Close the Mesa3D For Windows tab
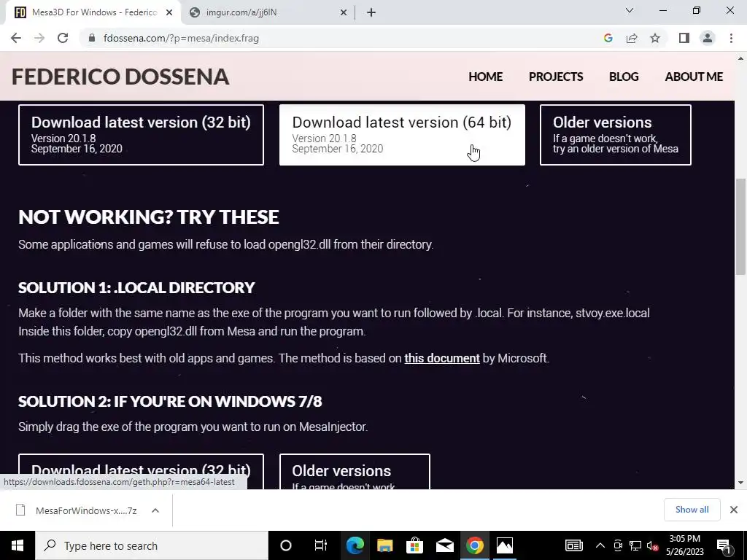The height and width of the screenshot is (560, 747). tap(169, 12)
